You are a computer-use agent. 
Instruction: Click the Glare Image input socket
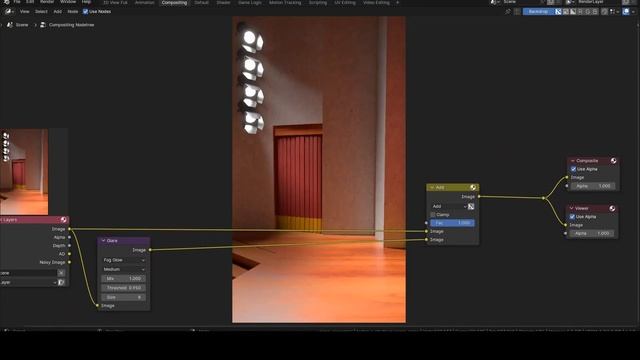(x=98, y=306)
